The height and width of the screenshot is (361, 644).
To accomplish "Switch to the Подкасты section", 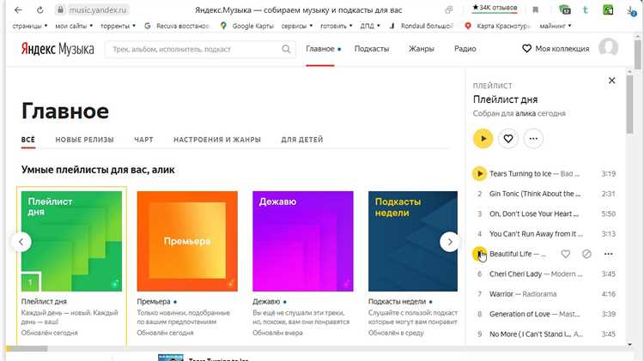I will 371,49.
